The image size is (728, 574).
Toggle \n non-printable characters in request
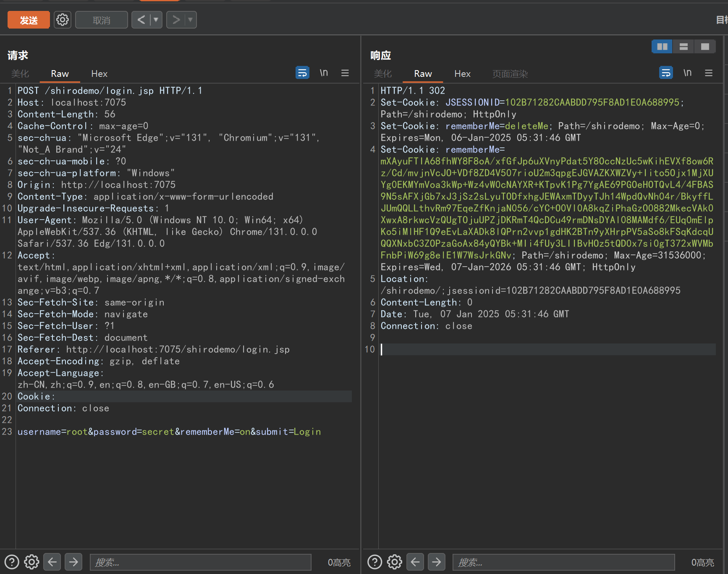pyautogui.click(x=324, y=73)
